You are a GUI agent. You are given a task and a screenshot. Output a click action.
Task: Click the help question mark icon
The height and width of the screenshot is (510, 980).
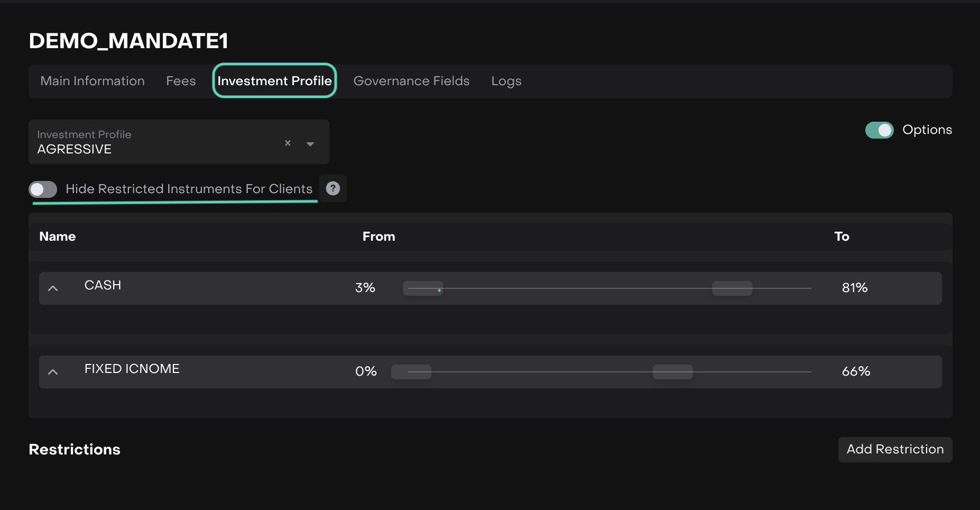pyautogui.click(x=333, y=188)
